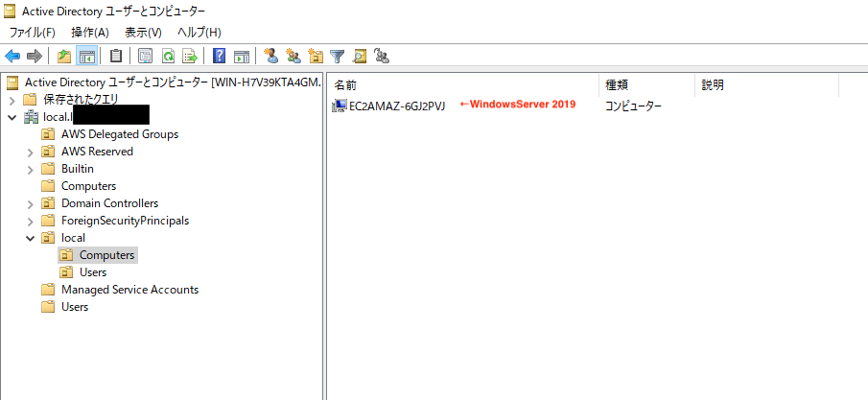The width and height of the screenshot is (868, 400).
Task: Open the ファイル(F) menu
Action: click(x=32, y=32)
